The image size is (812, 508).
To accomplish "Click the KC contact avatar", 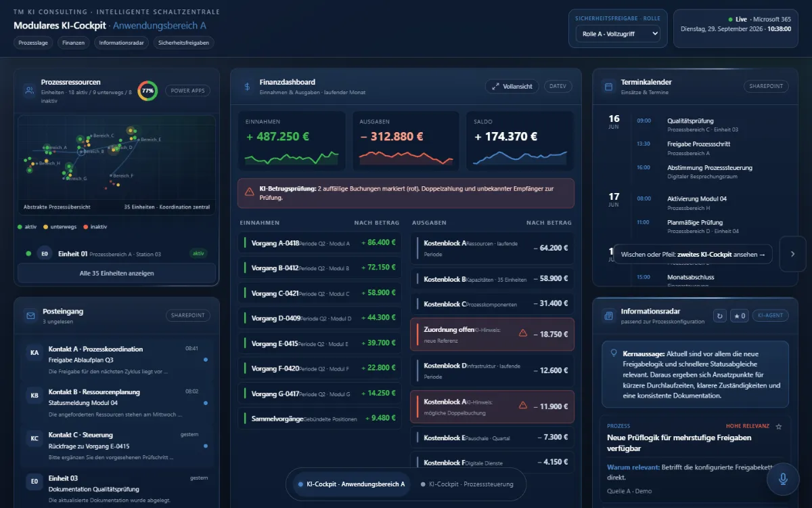I will [35, 438].
